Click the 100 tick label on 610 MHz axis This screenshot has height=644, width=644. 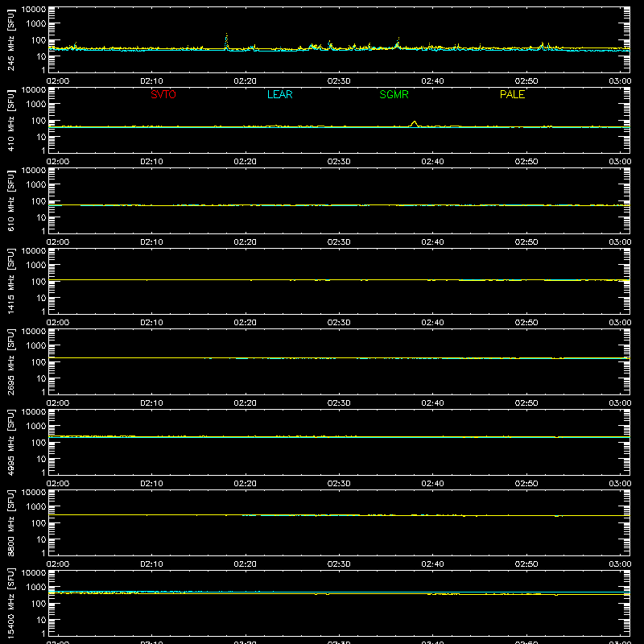pos(39,201)
